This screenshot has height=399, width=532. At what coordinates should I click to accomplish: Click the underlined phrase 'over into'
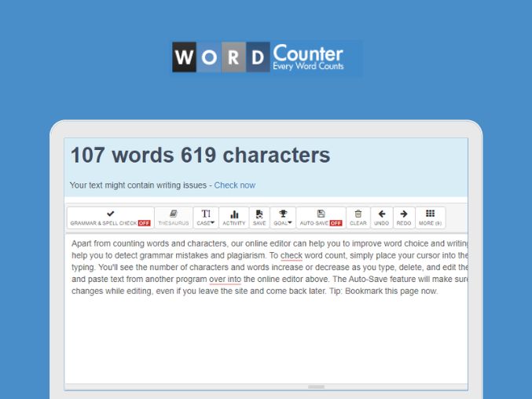(x=225, y=279)
